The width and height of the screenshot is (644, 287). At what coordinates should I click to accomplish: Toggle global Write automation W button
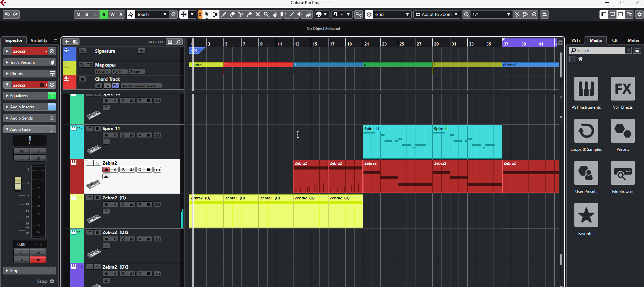pyautogui.click(x=112, y=14)
